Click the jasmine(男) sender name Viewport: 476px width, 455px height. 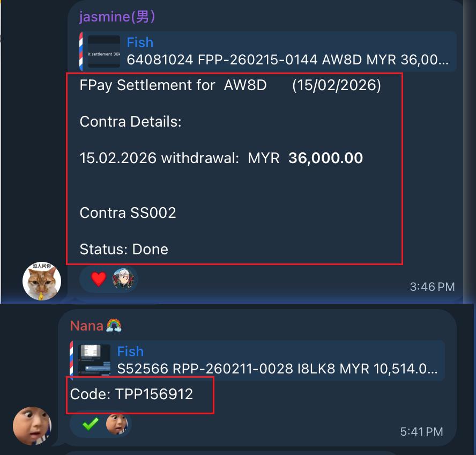tap(117, 17)
